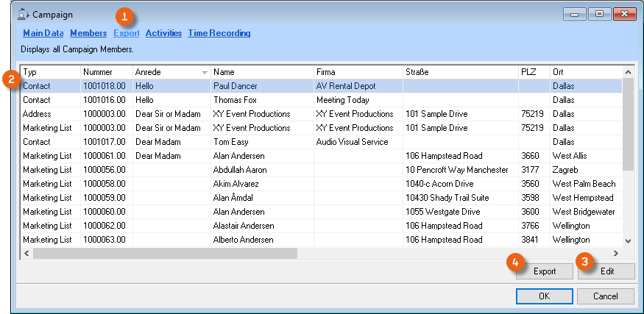Viewport: 644px width, 314px height.
Task: Open the Export tab link
Action: click(127, 33)
